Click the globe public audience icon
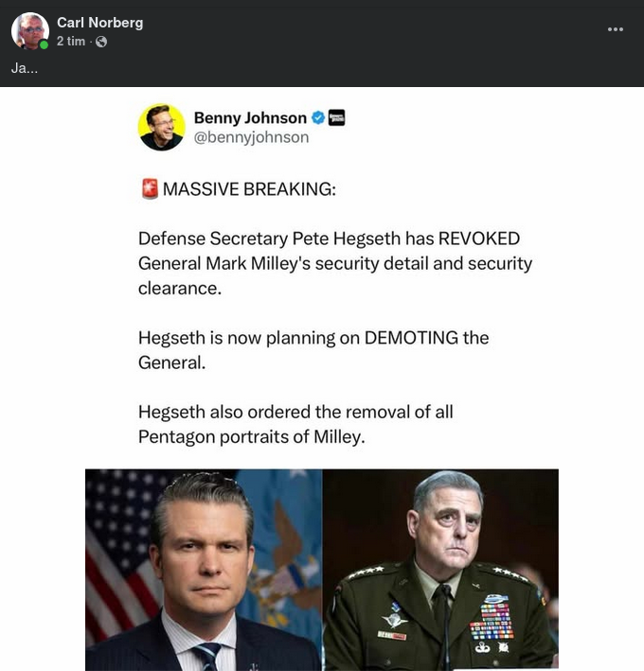 [101, 42]
